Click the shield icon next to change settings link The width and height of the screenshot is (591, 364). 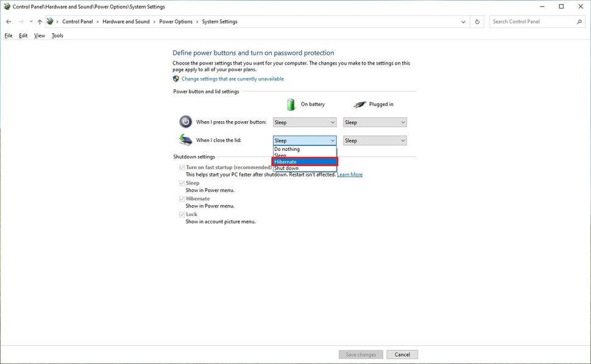click(176, 78)
